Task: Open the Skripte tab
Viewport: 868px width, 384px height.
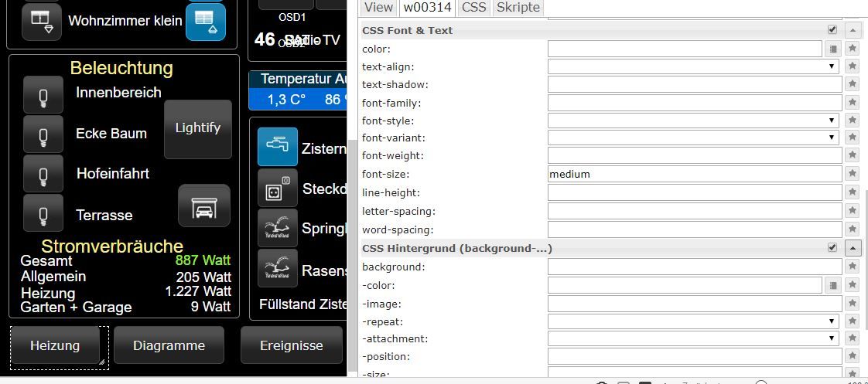Action: (x=518, y=8)
